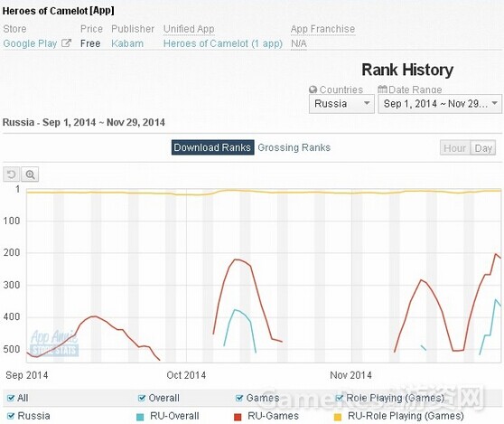The image size is (504, 424).
Task: Click the Rank History heading
Action: 407,70
